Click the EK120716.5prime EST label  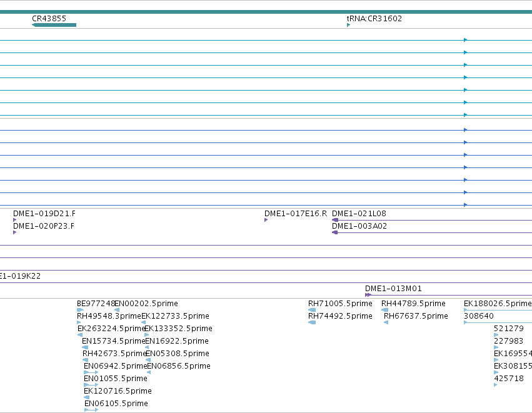118,391
